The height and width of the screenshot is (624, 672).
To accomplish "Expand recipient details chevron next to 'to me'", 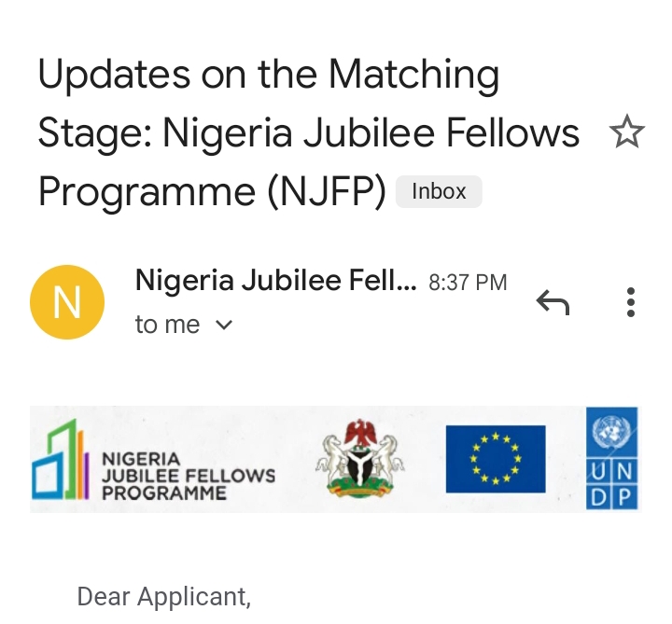I will [x=223, y=326].
